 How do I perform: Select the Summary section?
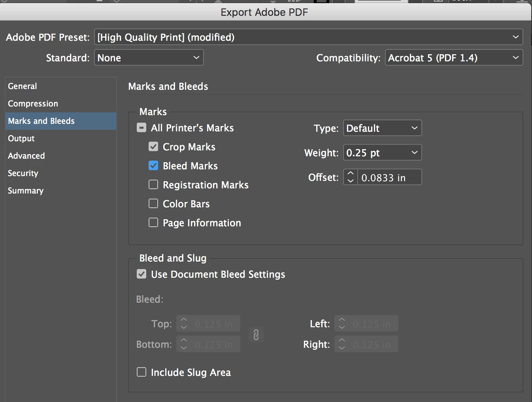tap(61, 191)
